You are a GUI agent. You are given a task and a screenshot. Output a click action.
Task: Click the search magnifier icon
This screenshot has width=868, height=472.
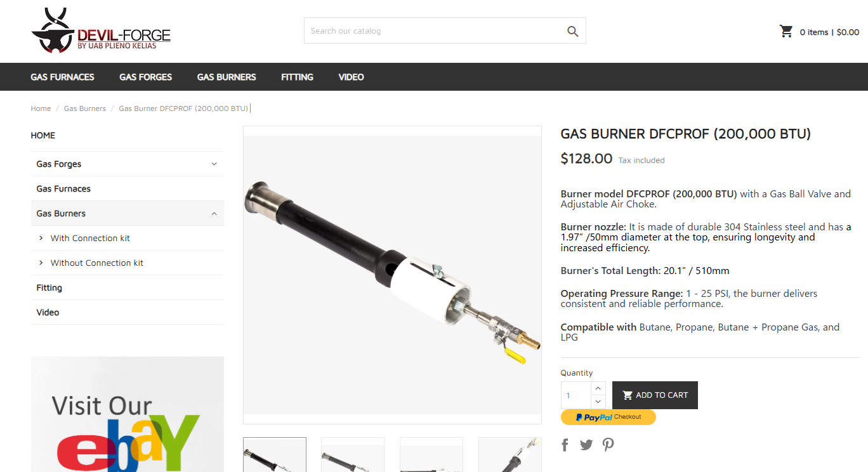[572, 31]
